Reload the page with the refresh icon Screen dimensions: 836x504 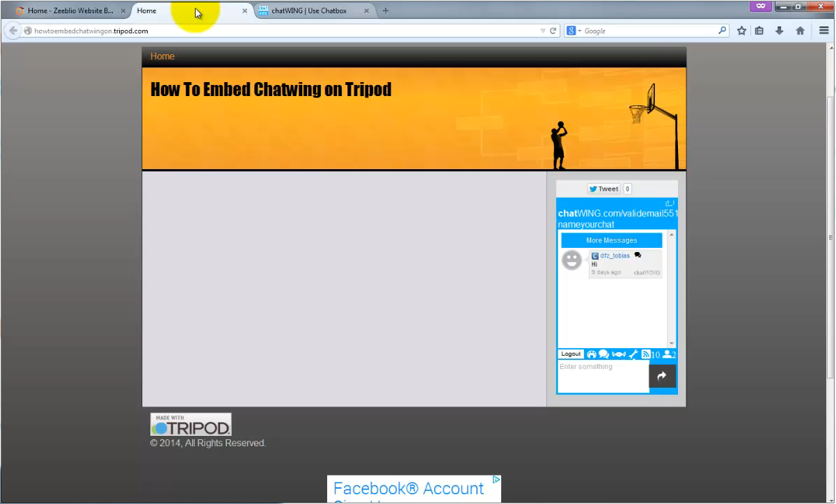coord(553,31)
